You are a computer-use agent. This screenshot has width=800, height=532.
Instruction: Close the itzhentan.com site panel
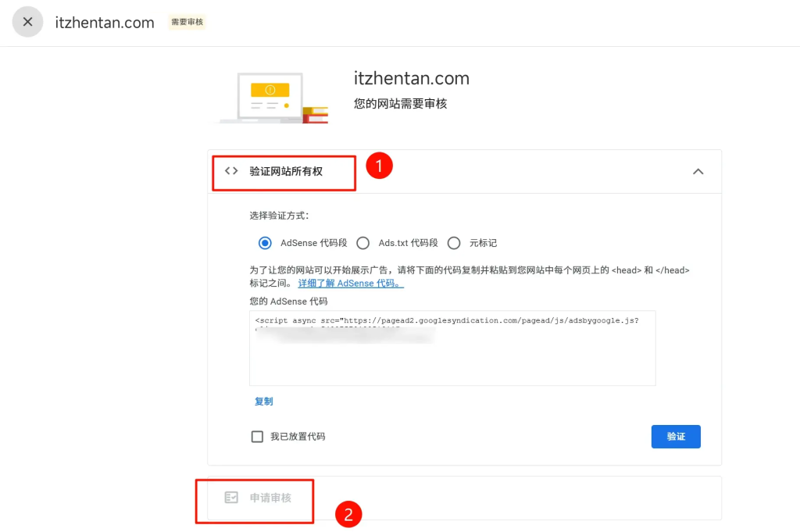(x=27, y=22)
